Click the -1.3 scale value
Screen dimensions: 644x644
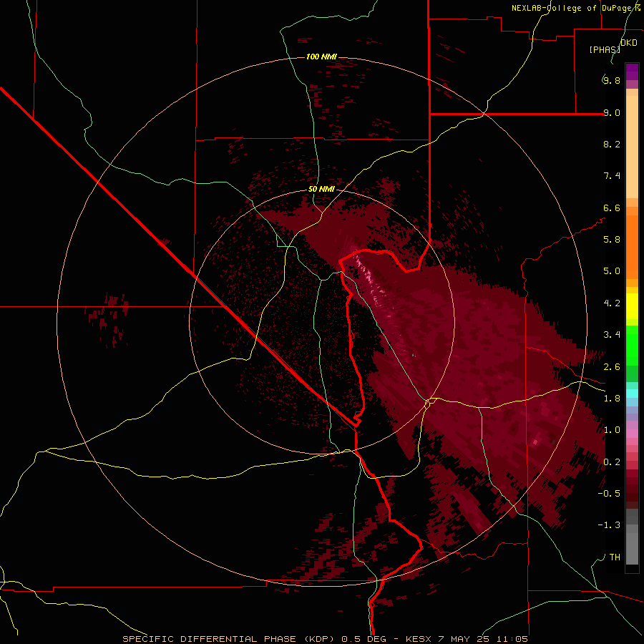coord(609,525)
